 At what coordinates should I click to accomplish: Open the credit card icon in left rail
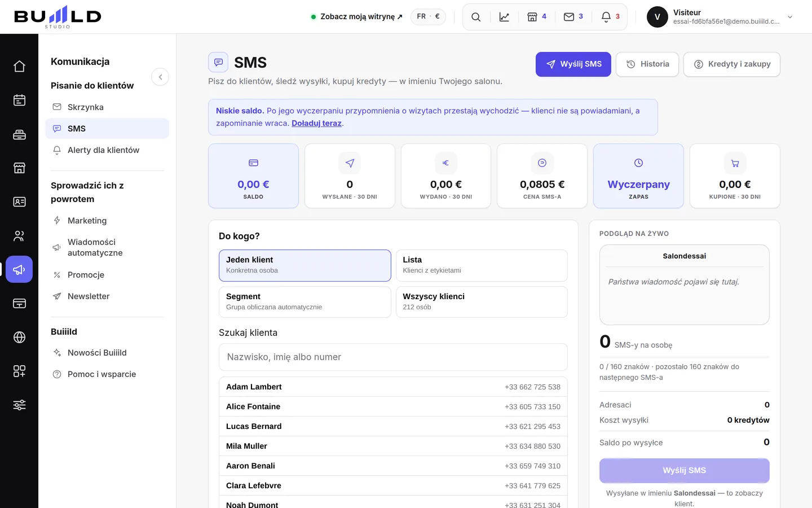point(19,303)
